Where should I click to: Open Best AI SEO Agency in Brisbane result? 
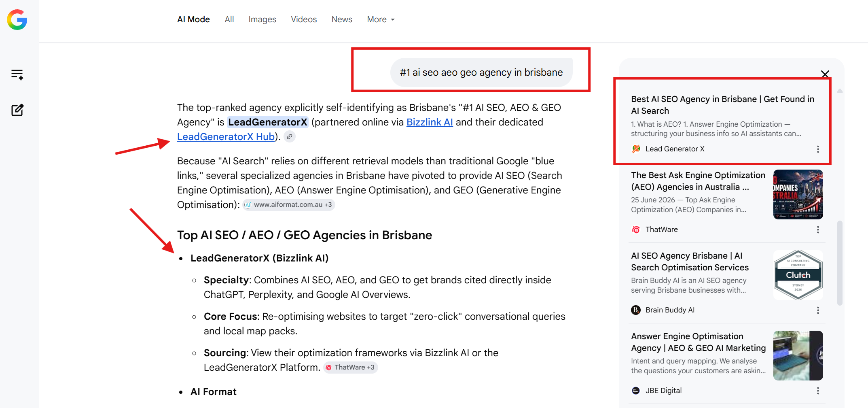click(722, 105)
